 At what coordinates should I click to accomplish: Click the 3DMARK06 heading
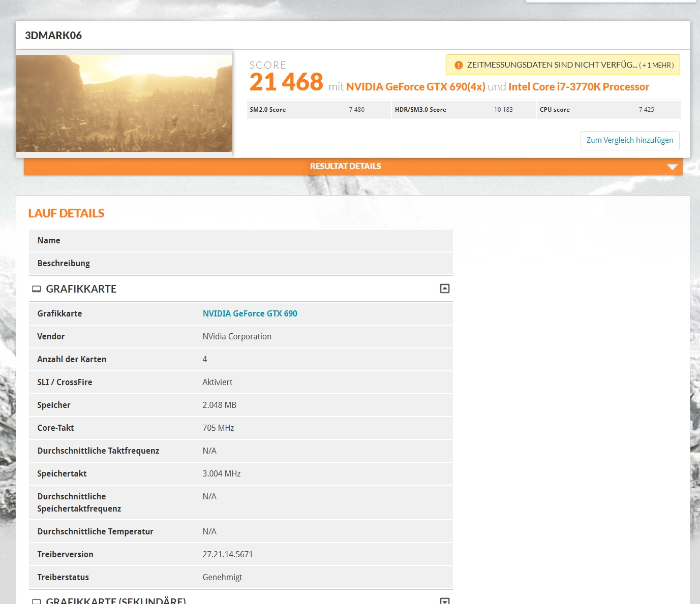pyautogui.click(x=53, y=36)
